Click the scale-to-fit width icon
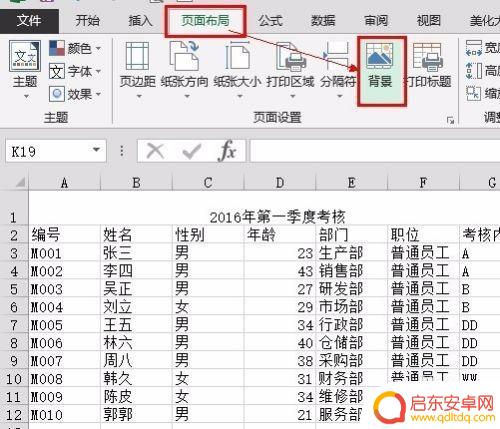The height and width of the screenshot is (429, 500). tap(474, 48)
